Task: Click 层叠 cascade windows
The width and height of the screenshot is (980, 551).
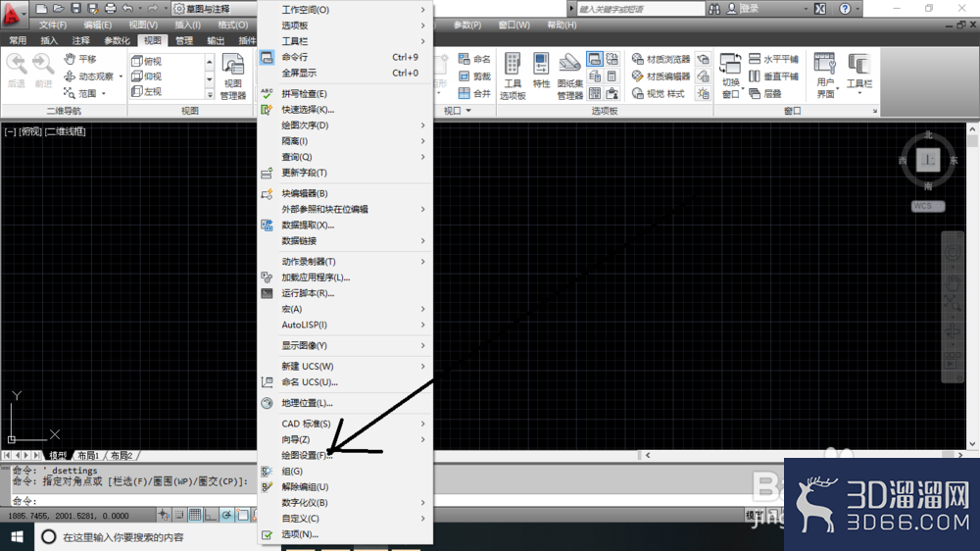Action: tap(765, 94)
